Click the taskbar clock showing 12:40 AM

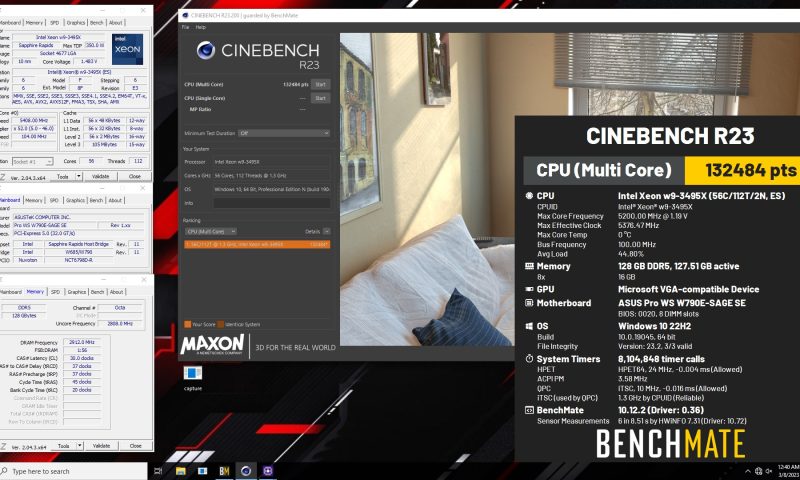(x=788, y=471)
